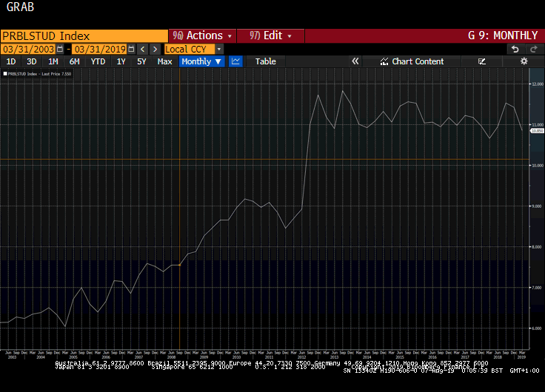Select the 1Y time range
This screenshot has height=392, width=545.
[x=121, y=61]
